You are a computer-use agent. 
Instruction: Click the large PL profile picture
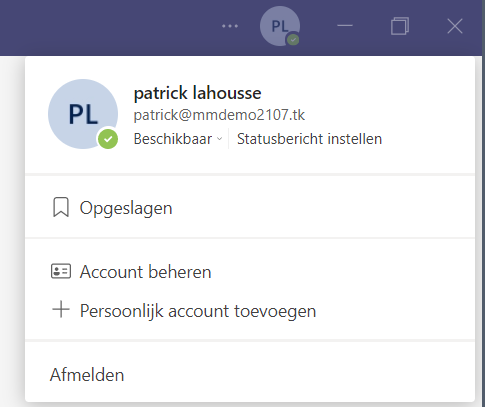tap(83, 114)
